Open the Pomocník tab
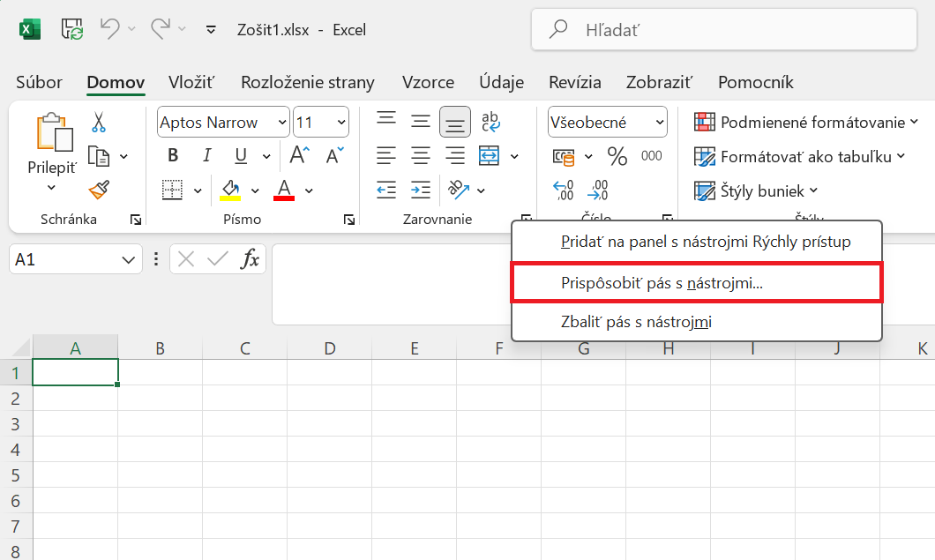Screen dimensions: 935x560 click(x=756, y=82)
